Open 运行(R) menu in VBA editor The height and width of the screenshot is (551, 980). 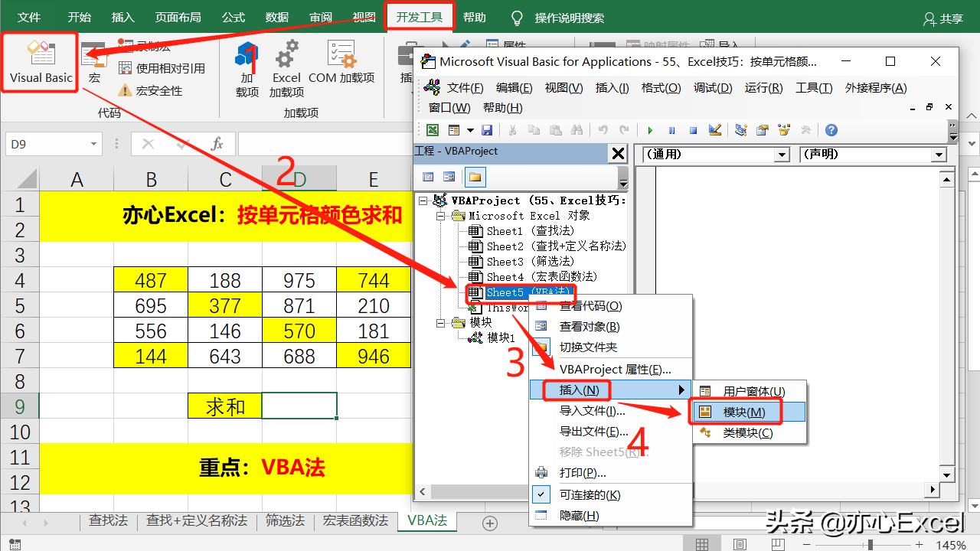point(763,88)
